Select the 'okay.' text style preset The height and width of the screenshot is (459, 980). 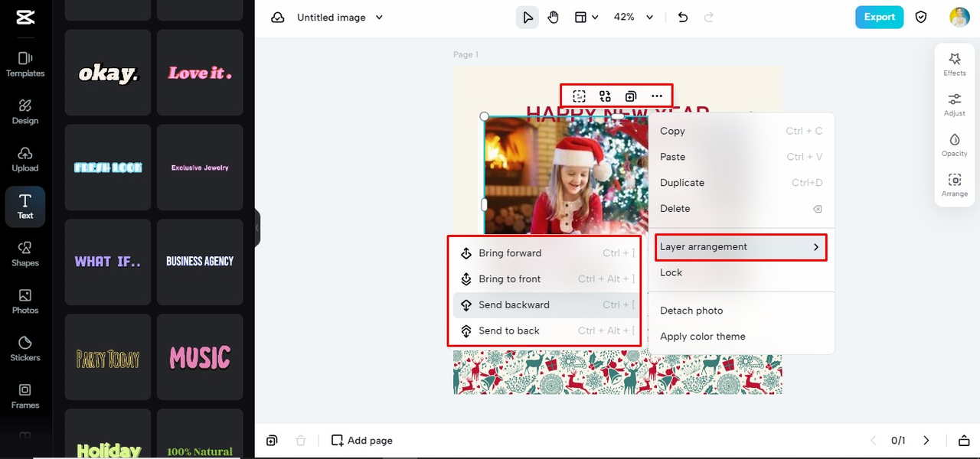click(x=108, y=73)
